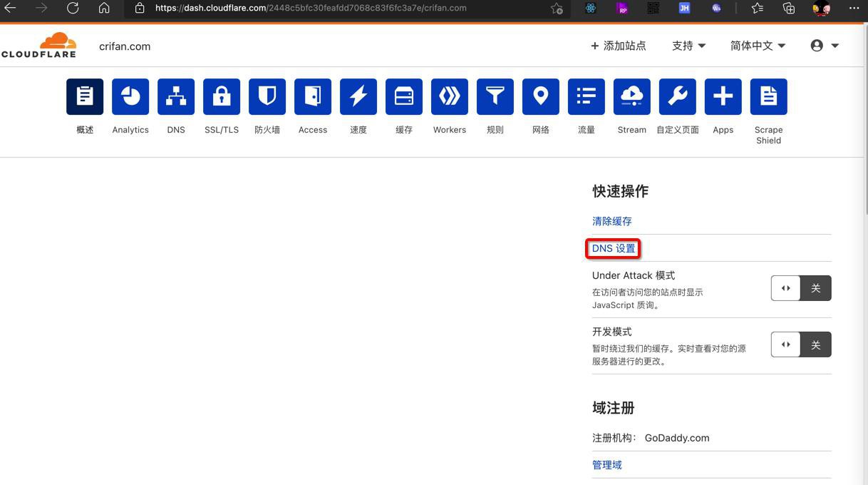Open the account user menu dropdown
The height and width of the screenshot is (485, 868).
(825, 46)
